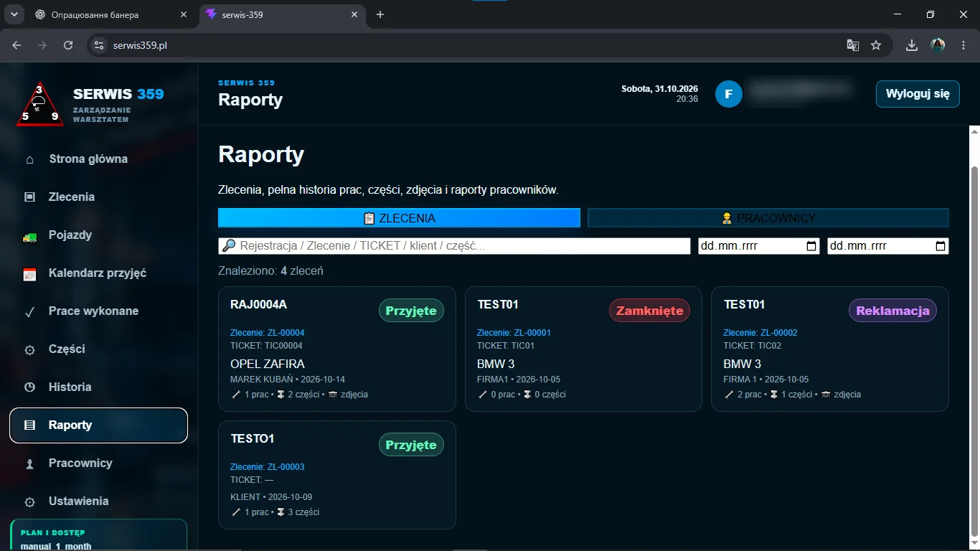Switch to the PRACOWNICY tab

tap(768, 218)
